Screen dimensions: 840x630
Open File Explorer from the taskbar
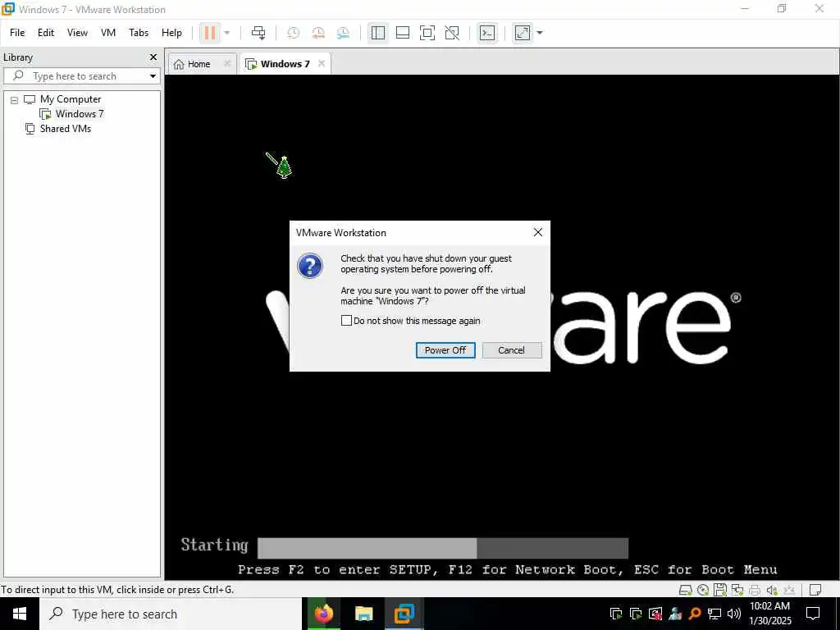tap(363, 614)
